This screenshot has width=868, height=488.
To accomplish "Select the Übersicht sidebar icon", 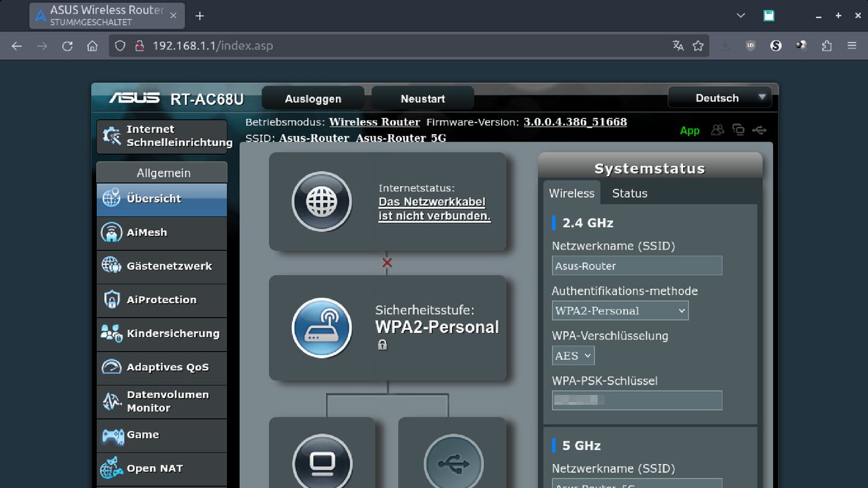I will tap(111, 198).
